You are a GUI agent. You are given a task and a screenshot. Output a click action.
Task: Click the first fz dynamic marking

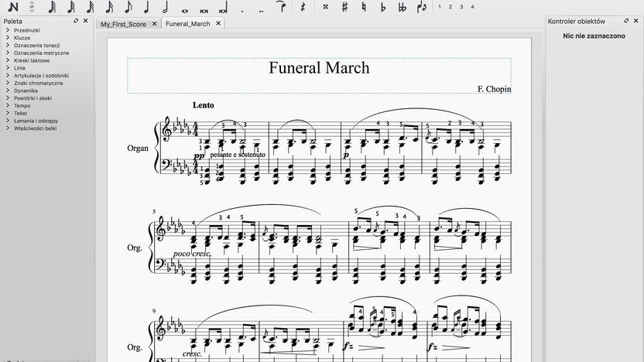(348, 347)
